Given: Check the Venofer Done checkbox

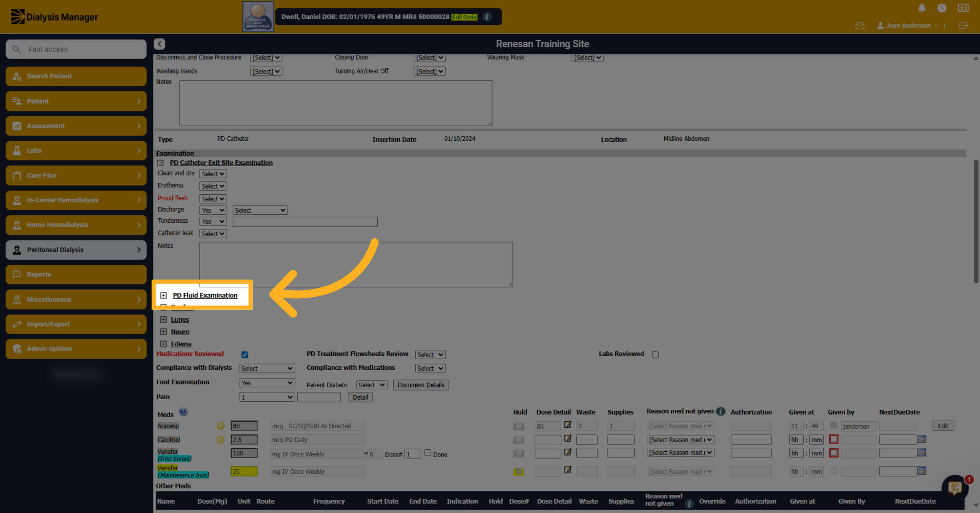Looking at the screenshot, I should click(x=428, y=453).
